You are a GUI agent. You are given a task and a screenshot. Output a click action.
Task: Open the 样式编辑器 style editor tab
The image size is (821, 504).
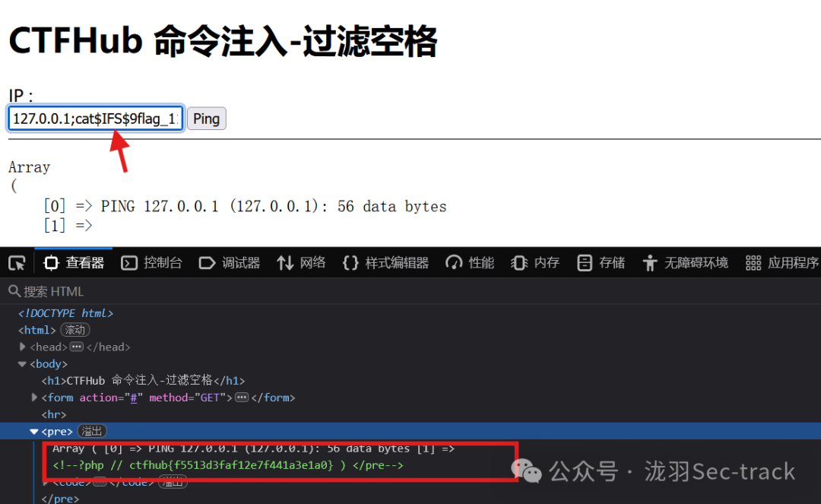tap(385, 263)
